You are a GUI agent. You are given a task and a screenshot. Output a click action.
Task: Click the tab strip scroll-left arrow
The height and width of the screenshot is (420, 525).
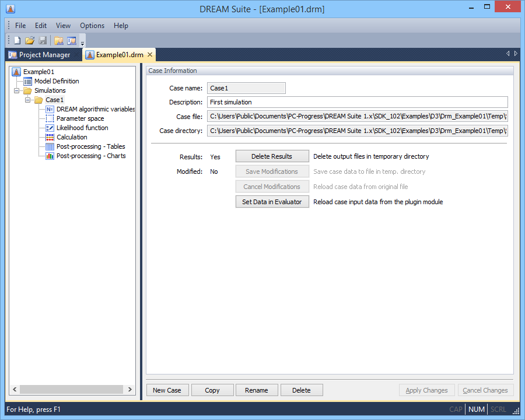[508, 54]
